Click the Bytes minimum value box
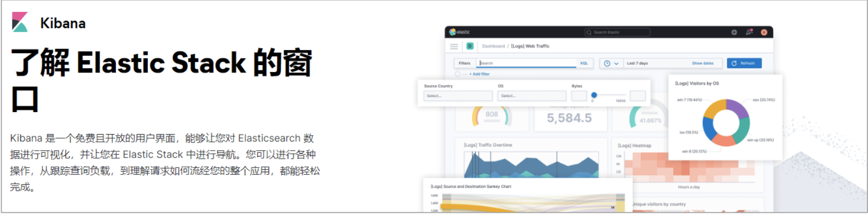 (579, 96)
